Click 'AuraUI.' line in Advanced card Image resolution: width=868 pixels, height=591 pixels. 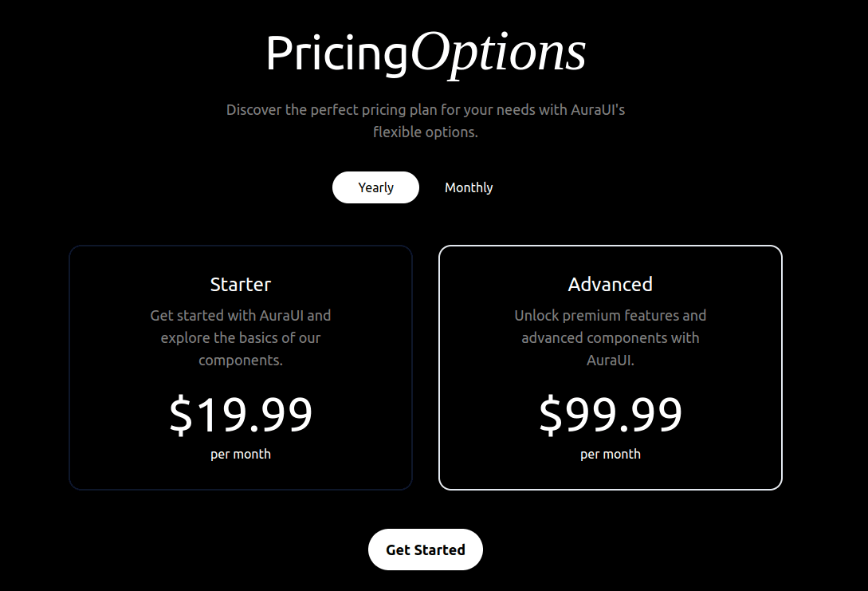click(x=610, y=360)
